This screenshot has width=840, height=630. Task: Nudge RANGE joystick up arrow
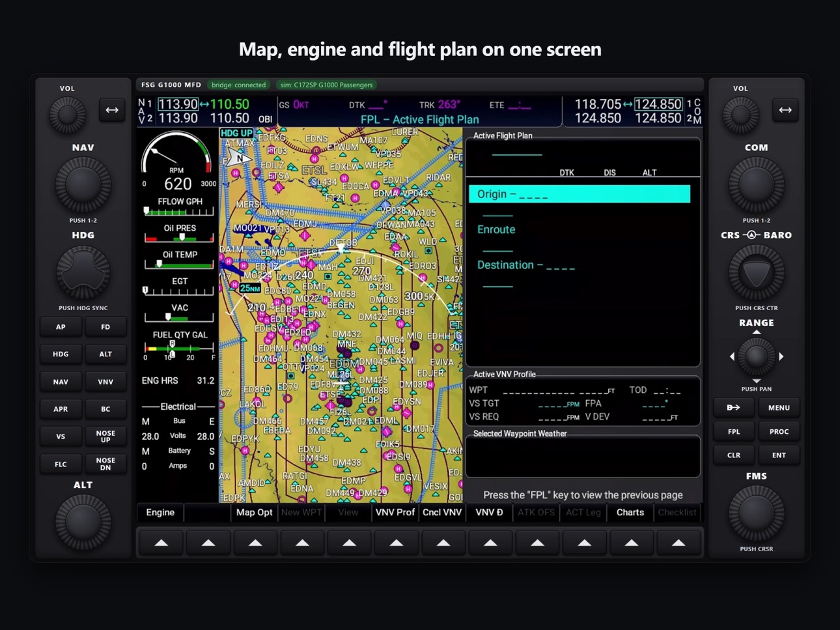pyautogui.click(x=756, y=332)
